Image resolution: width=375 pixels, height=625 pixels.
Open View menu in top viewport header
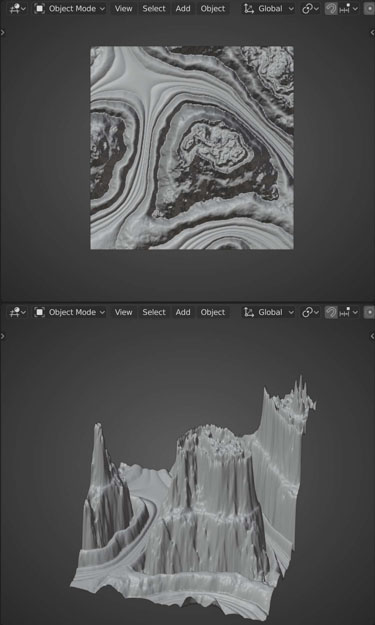click(123, 8)
